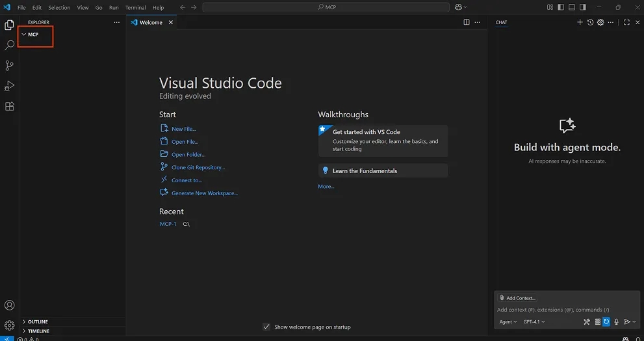Open the Source Control view

[x=9, y=66]
